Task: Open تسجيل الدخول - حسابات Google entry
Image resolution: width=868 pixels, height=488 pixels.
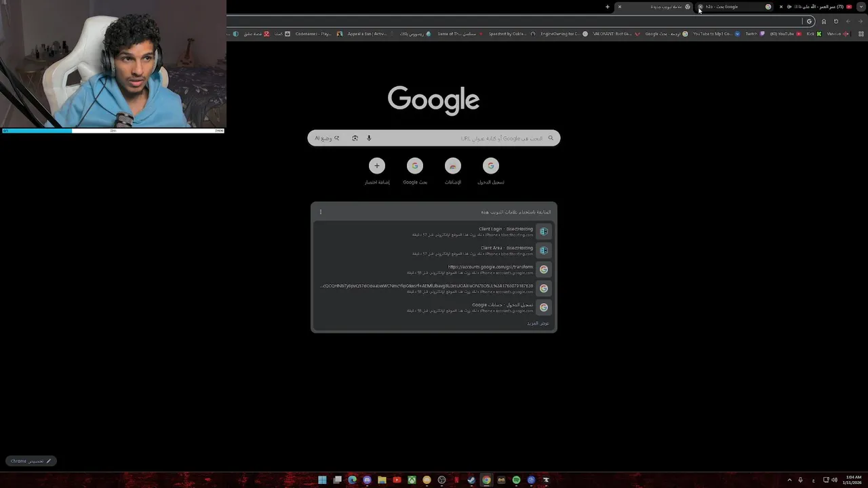Action: pos(434,308)
